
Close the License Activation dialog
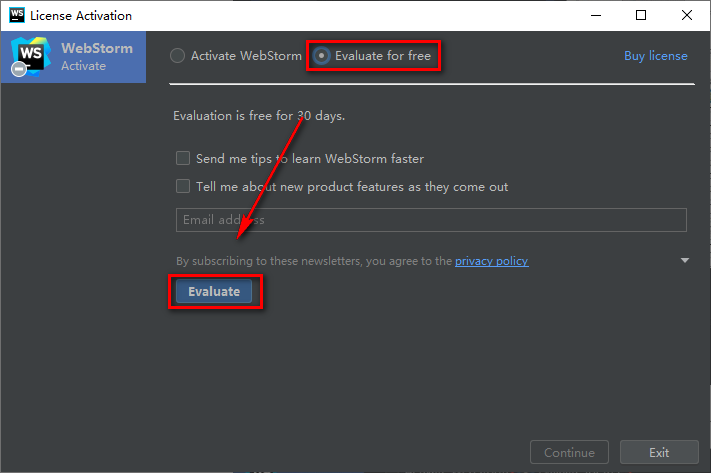coord(687,15)
